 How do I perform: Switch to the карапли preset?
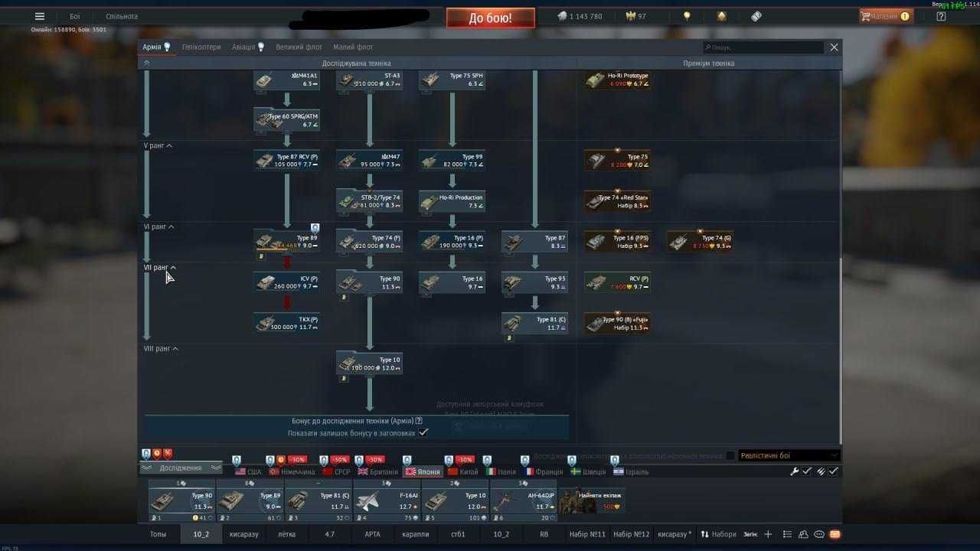click(x=416, y=534)
